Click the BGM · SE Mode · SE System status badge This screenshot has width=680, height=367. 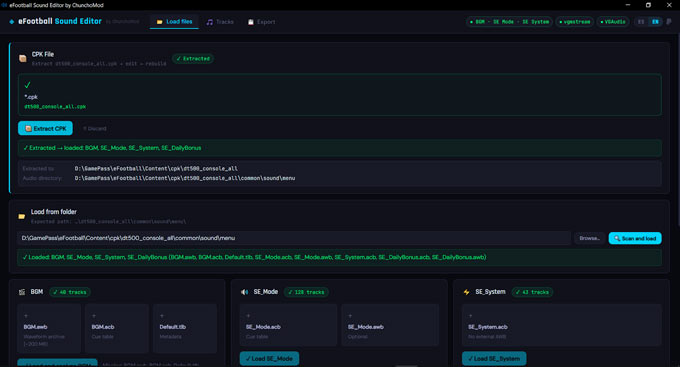tap(510, 22)
